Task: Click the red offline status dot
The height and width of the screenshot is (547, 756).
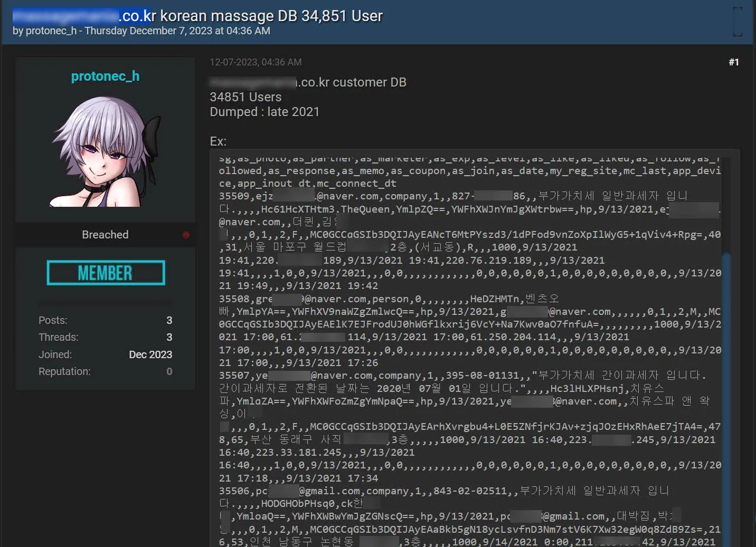Action: click(x=186, y=235)
